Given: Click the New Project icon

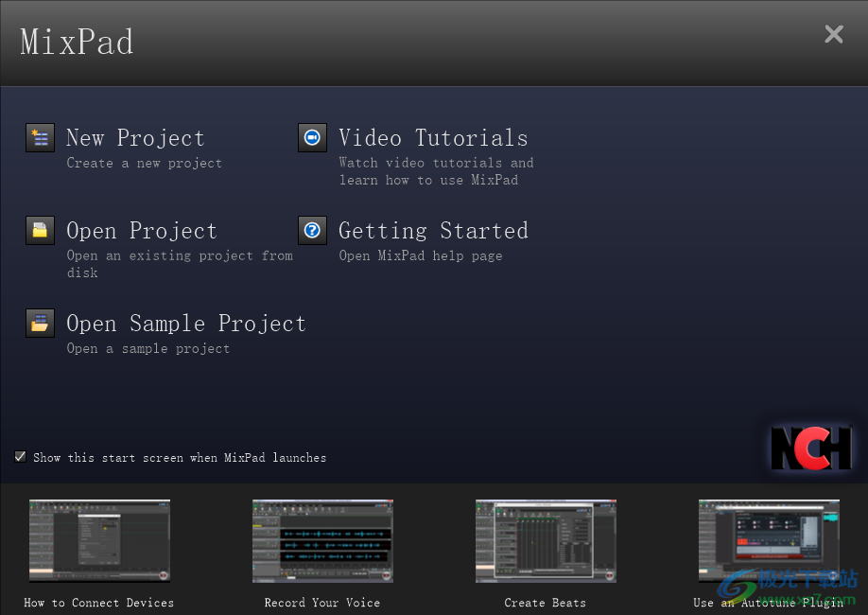Looking at the screenshot, I should (40, 137).
